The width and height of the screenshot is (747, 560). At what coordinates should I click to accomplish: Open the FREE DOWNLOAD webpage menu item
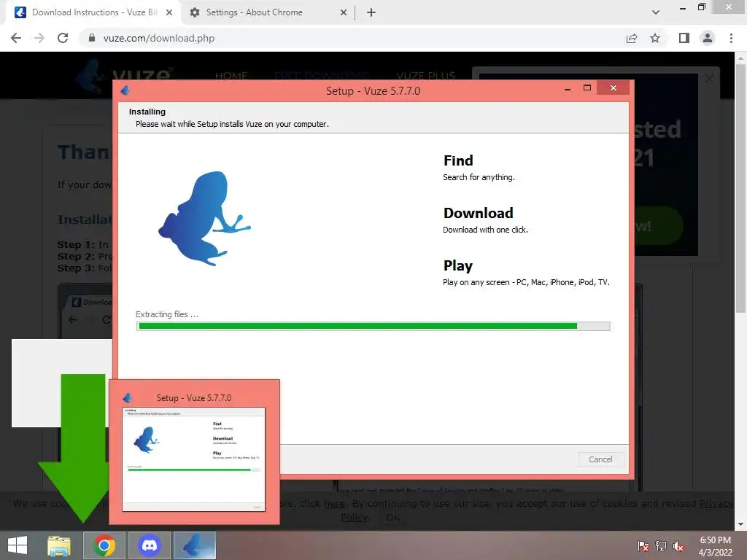pos(322,76)
